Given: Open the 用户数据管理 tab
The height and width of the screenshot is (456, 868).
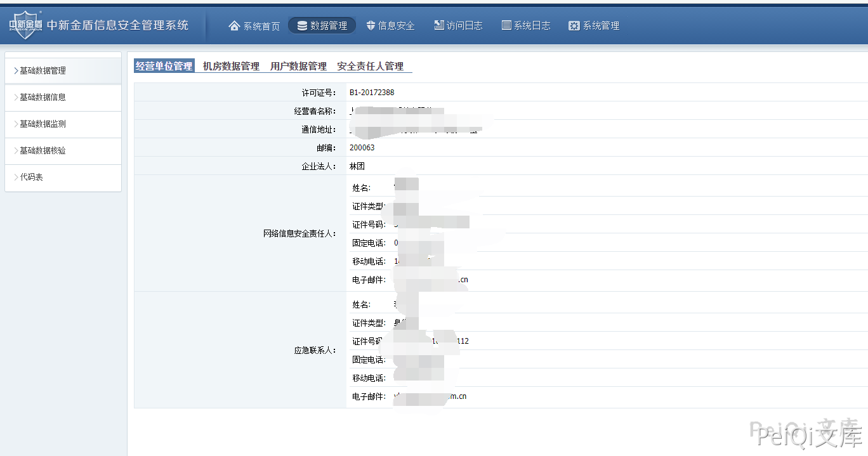Looking at the screenshot, I should 298,66.
